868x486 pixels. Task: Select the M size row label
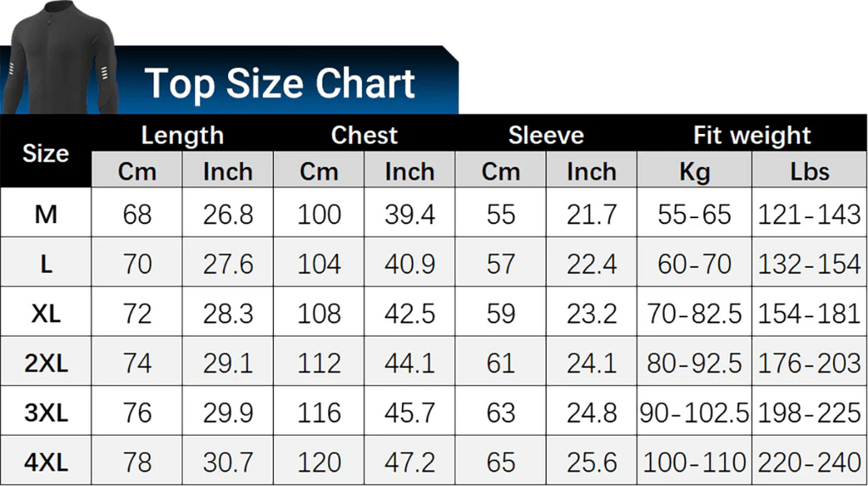(x=46, y=214)
